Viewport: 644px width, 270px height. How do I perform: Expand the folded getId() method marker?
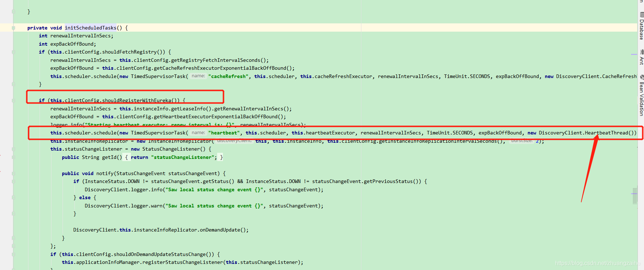tap(13, 157)
